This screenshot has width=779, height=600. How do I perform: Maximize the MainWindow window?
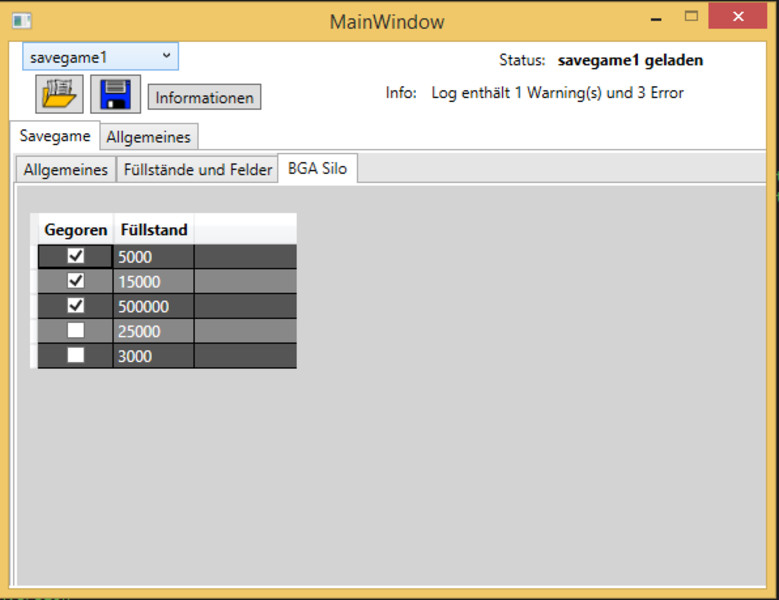coord(691,17)
